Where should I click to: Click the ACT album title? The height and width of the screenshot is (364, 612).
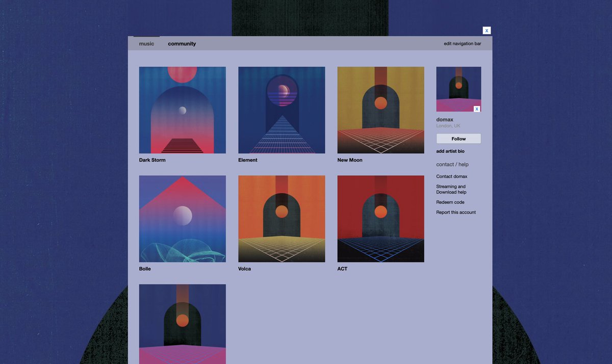point(342,269)
